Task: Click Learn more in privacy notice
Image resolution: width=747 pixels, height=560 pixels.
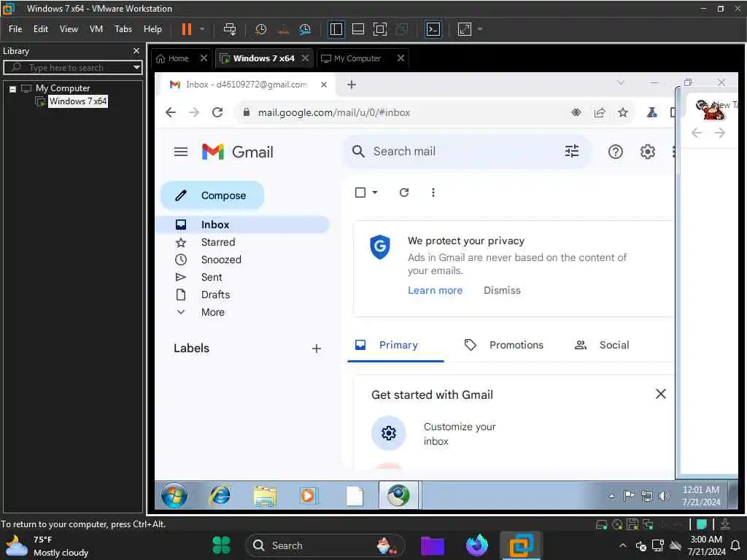Action: pos(435,290)
